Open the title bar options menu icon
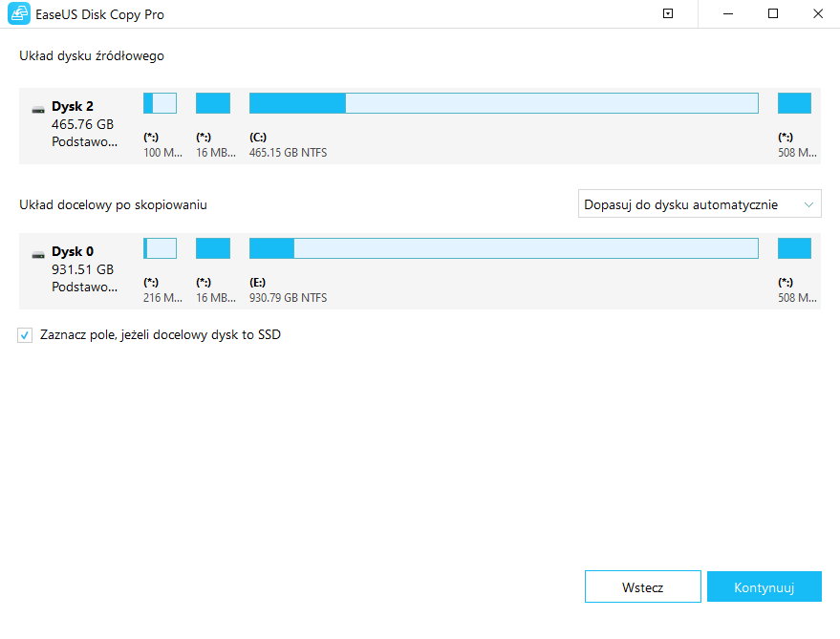 click(x=668, y=14)
